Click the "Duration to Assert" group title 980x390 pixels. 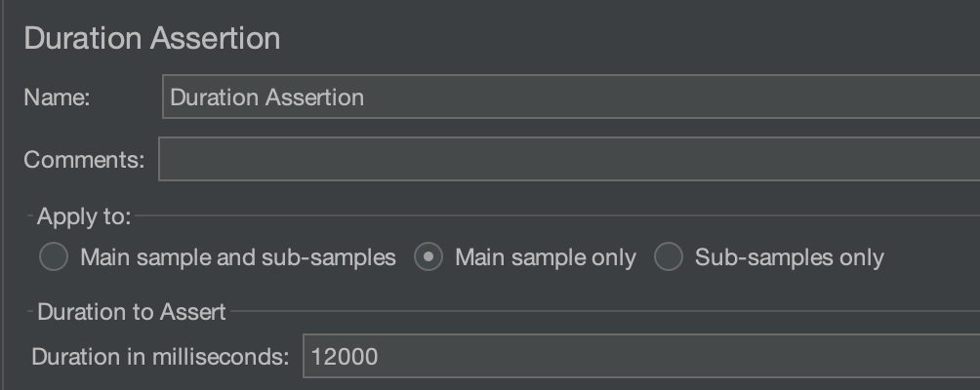pos(131,312)
